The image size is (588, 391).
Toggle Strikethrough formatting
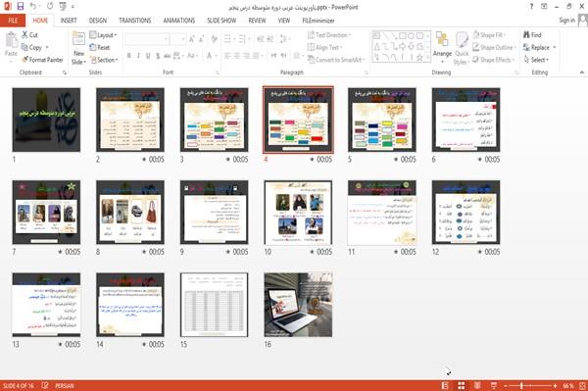coord(168,56)
